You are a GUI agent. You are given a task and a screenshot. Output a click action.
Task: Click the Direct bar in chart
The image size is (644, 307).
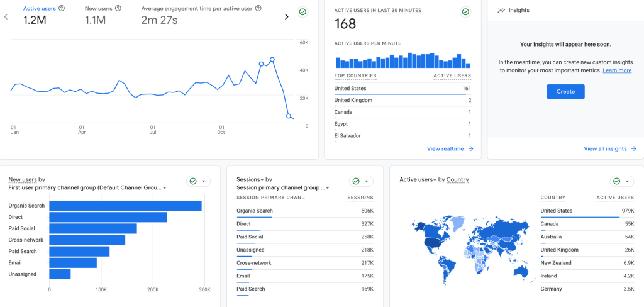[x=108, y=217]
